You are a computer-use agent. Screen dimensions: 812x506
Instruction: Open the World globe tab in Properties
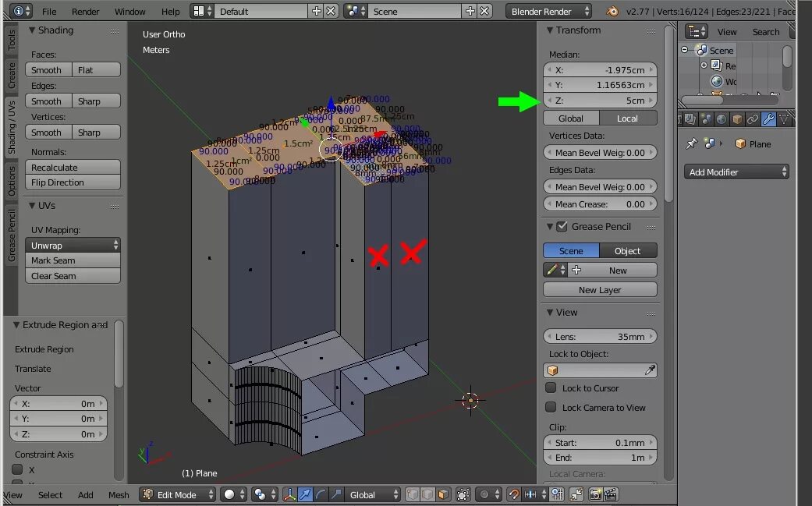point(722,119)
